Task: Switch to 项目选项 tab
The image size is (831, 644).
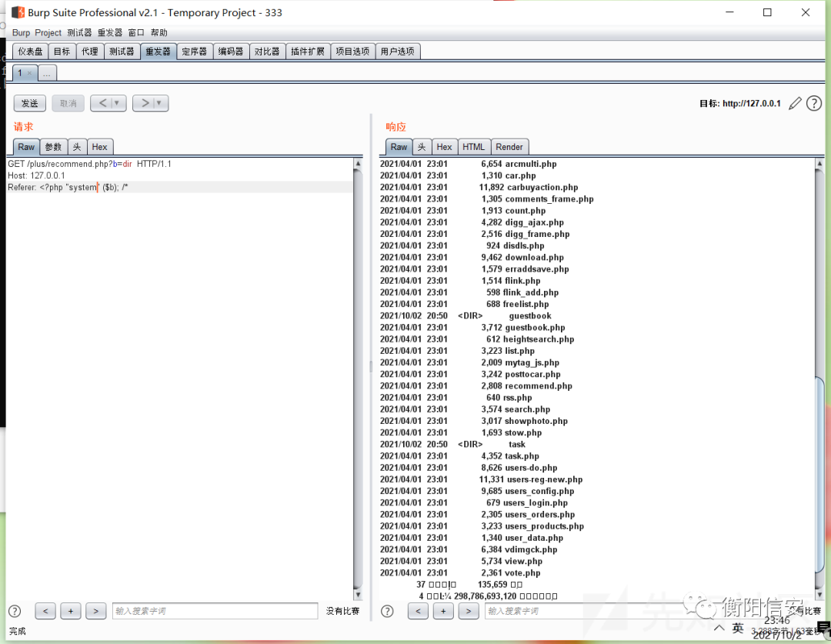Action: click(x=353, y=52)
